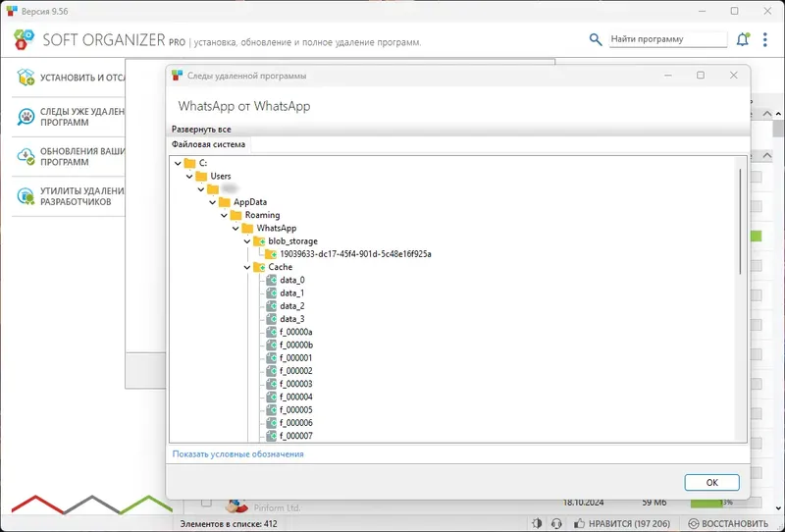
Task: Click the thumbs-up like icon in status bar
Action: (x=580, y=523)
